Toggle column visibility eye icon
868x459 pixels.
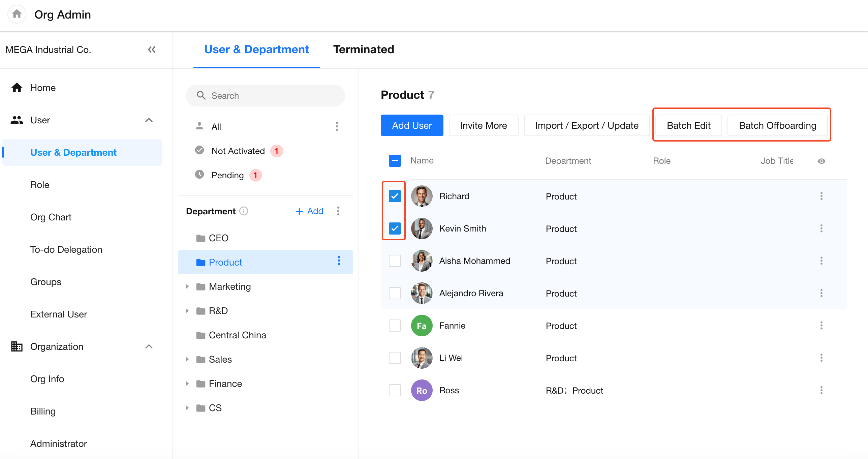[821, 161]
